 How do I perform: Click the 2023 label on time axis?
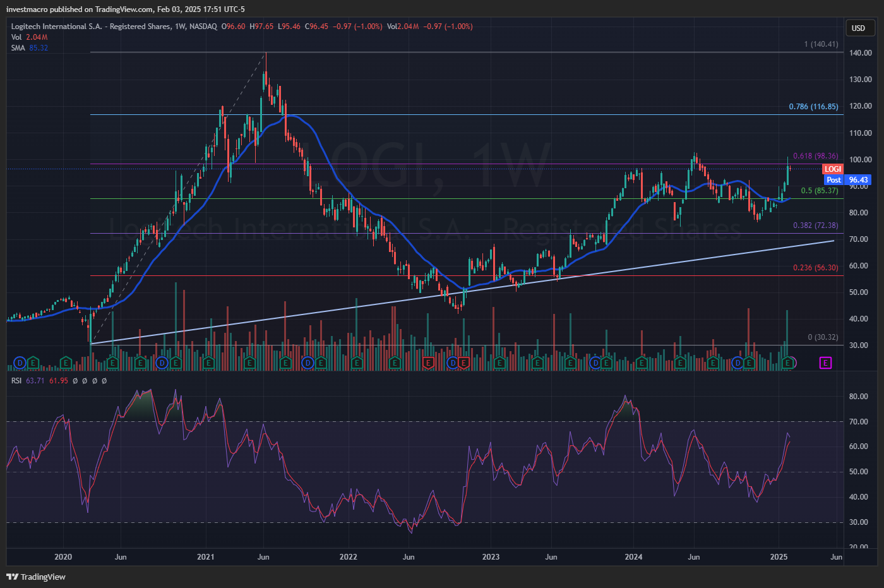(x=491, y=557)
